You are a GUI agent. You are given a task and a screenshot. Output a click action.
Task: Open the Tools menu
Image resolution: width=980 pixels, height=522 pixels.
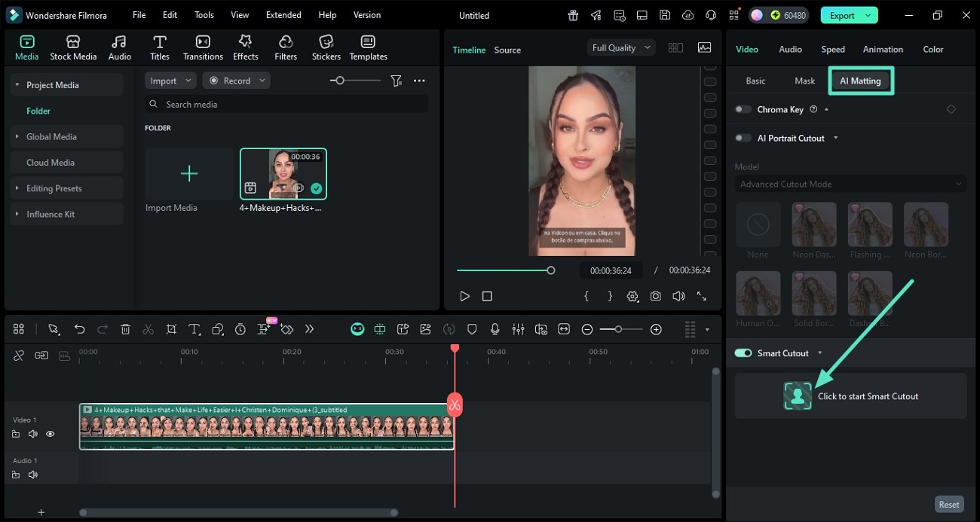203,14
